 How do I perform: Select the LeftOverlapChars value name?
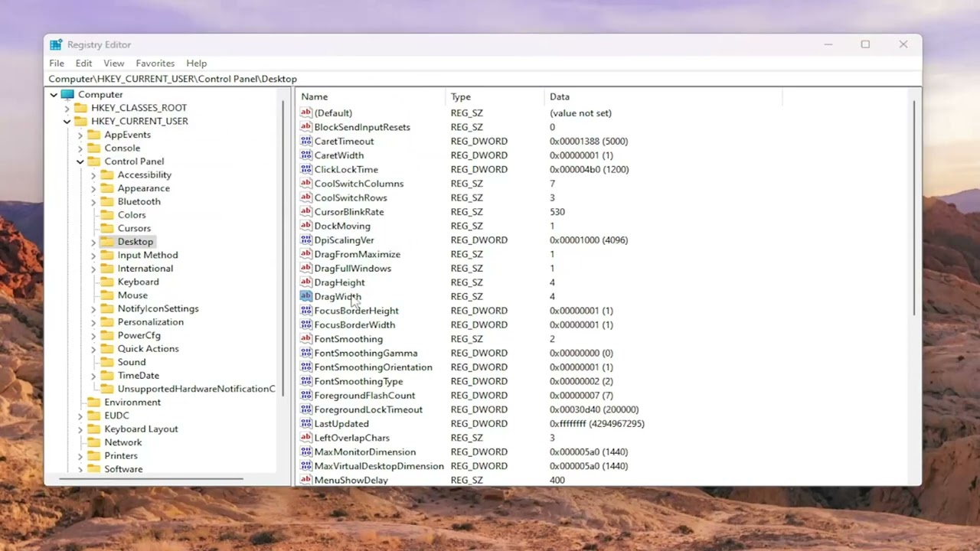click(352, 438)
